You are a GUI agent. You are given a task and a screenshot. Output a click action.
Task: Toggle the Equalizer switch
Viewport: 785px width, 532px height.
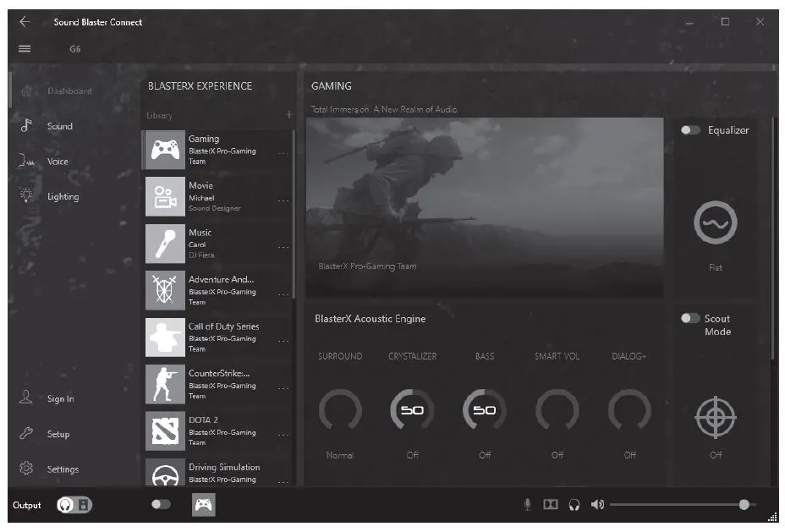coord(690,130)
